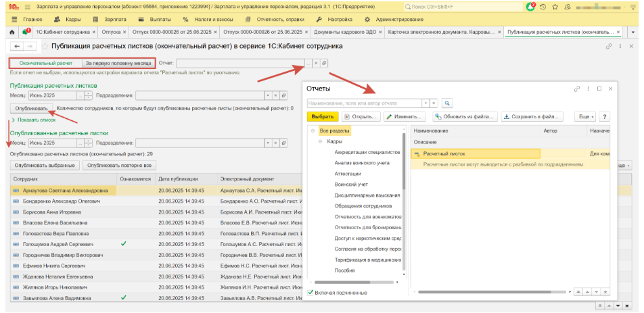Viewport: 644px width, 313px height.
Task: Jump to last row in Отчеты list navigation
Action: 605,291
